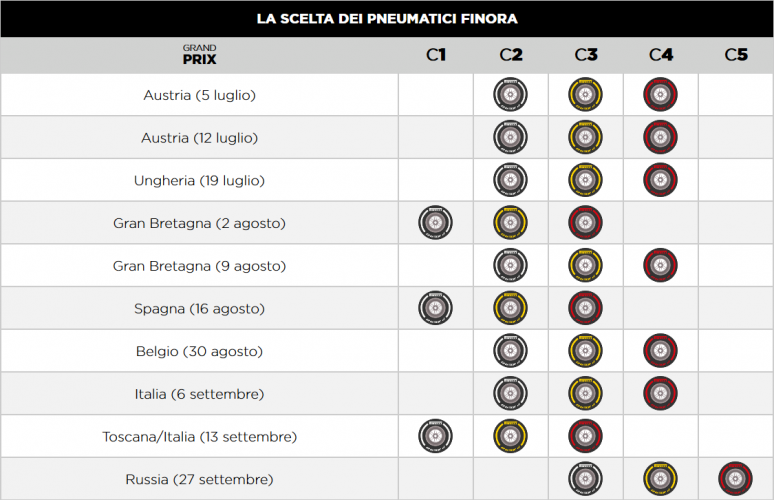Click the Austria (12 luglio) row label

pos(199,138)
